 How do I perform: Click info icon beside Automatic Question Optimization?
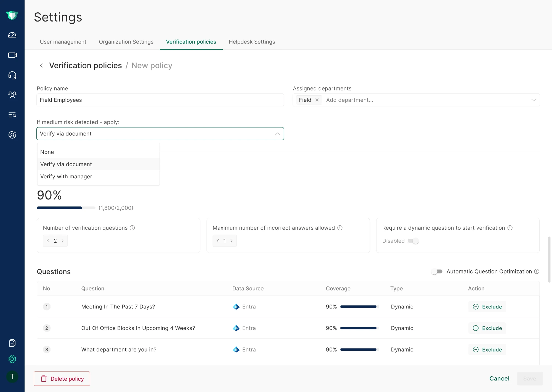click(x=537, y=272)
